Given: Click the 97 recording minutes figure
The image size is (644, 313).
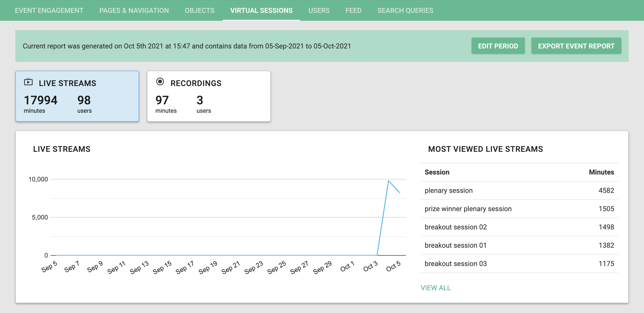Looking at the screenshot, I should click(x=162, y=100).
